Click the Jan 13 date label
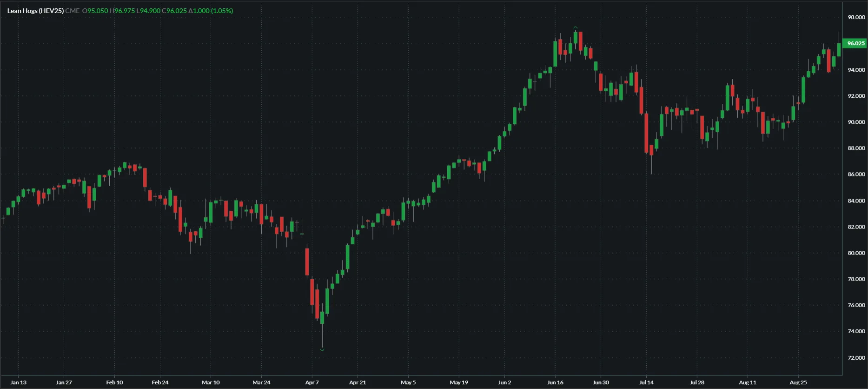 19,382
